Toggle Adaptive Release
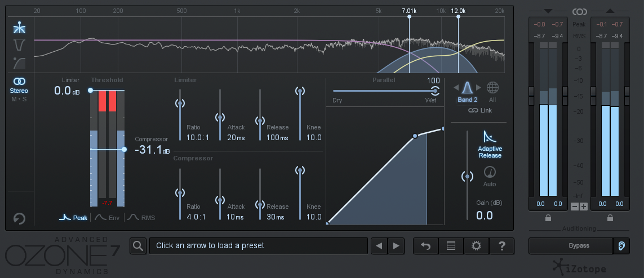644x278 pixels. [490, 144]
